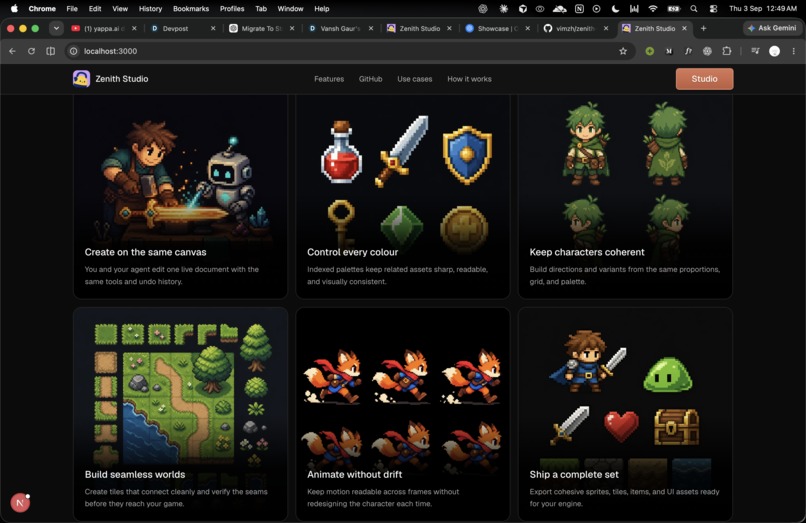This screenshot has width=806, height=523.
Task: Open the View menu
Action: (x=120, y=9)
